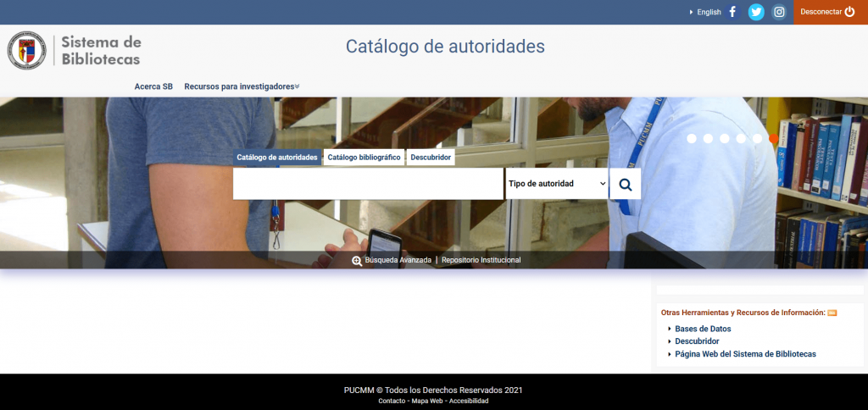Open the Acerca SB menu item

click(x=153, y=86)
